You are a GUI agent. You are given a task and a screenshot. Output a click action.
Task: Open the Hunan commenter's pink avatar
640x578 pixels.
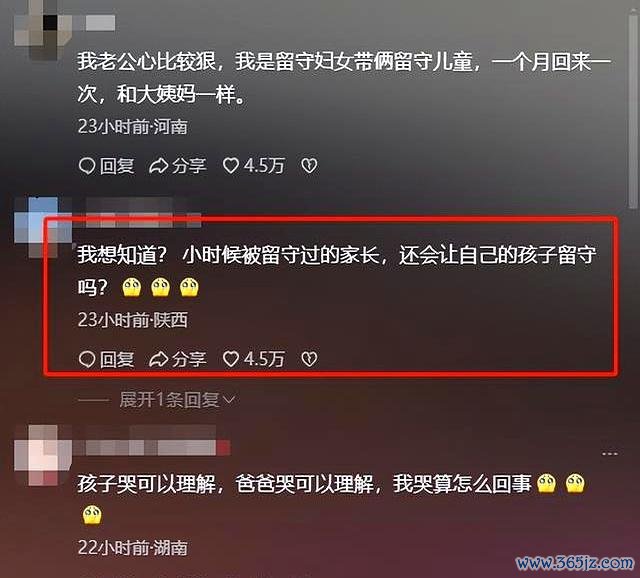[43, 454]
